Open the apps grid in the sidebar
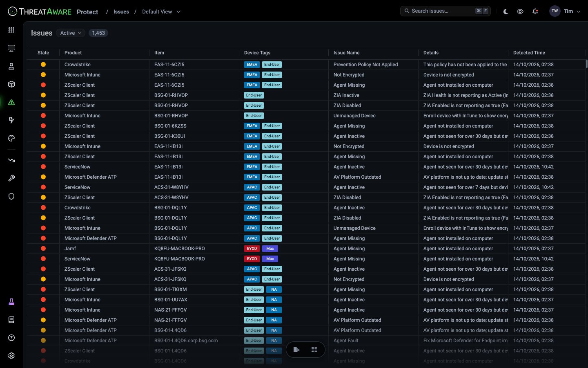This screenshot has width=588, height=368. tap(11, 30)
